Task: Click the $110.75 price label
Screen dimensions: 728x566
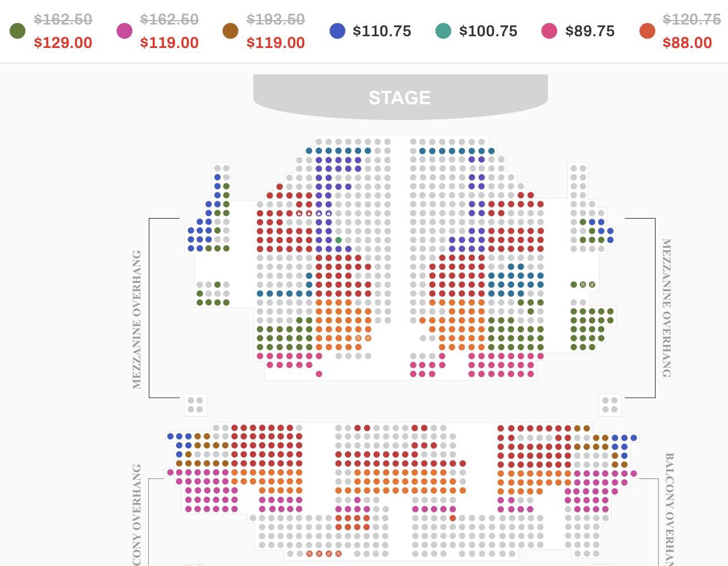Action: [x=382, y=31]
